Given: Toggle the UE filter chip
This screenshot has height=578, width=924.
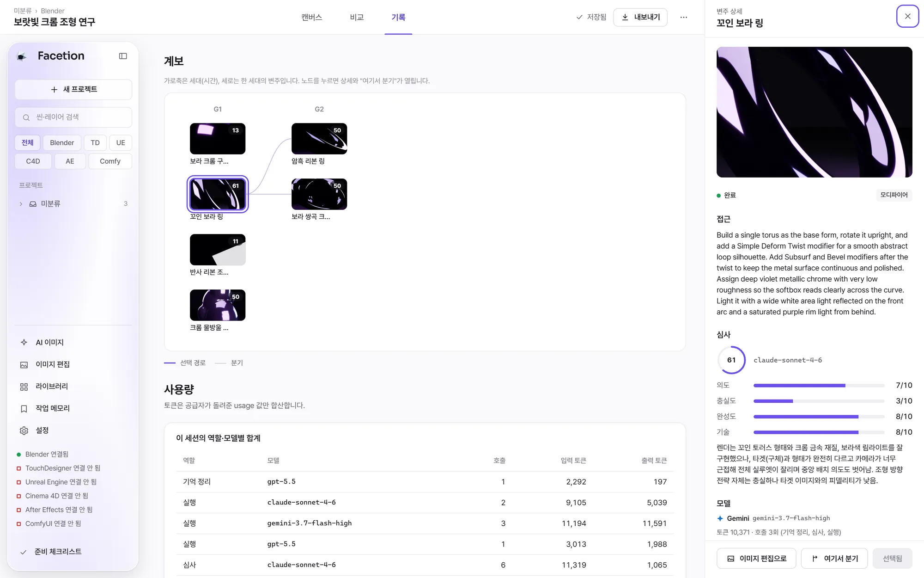Looking at the screenshot, I should (121, 142).
